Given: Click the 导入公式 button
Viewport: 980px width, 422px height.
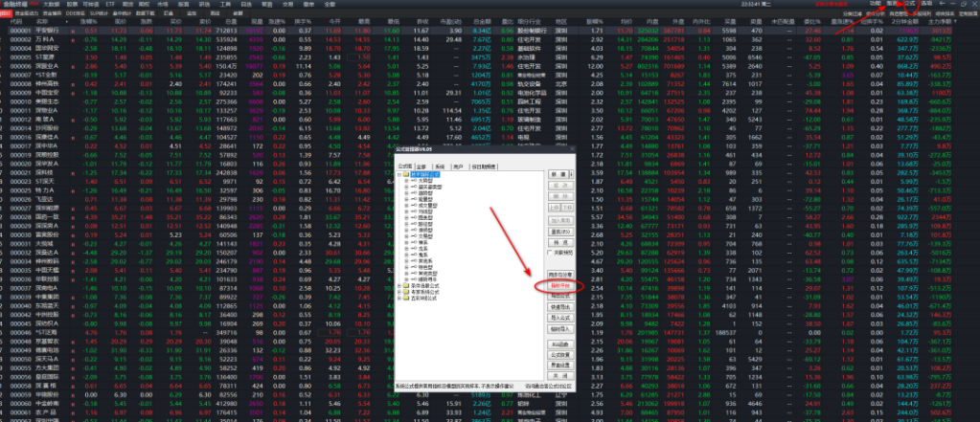Looking at the screenshot, I should point(560,318).
